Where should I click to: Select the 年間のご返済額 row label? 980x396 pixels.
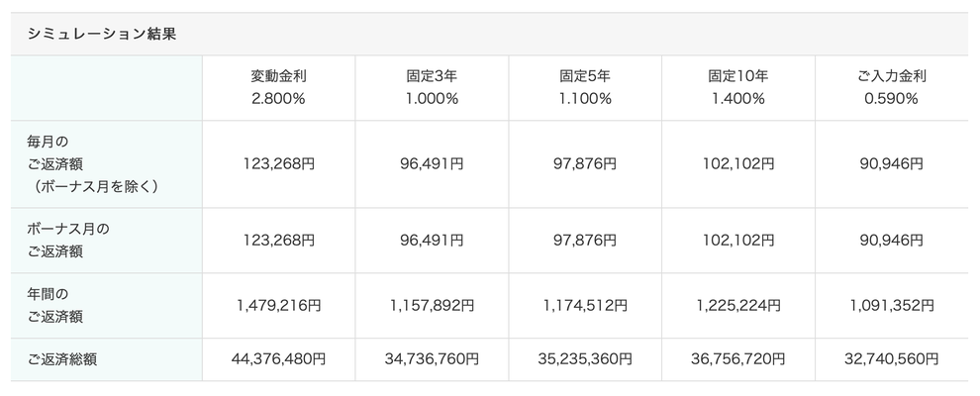(x=106, y=306)
